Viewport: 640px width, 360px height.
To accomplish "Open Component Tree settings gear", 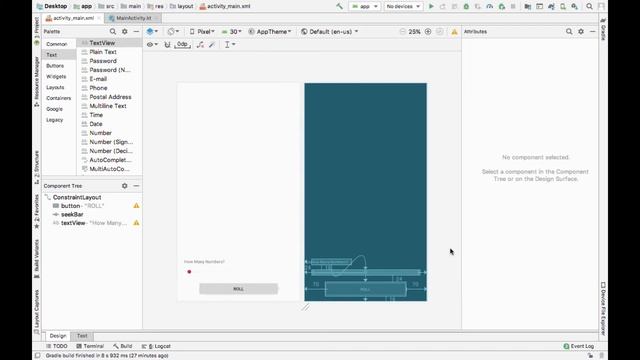I will (x=124, y=186).
